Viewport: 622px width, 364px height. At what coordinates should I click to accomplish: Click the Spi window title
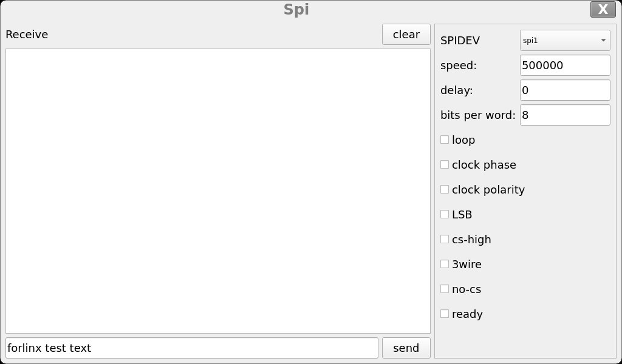pyautogui.click(x=296, y=10)
